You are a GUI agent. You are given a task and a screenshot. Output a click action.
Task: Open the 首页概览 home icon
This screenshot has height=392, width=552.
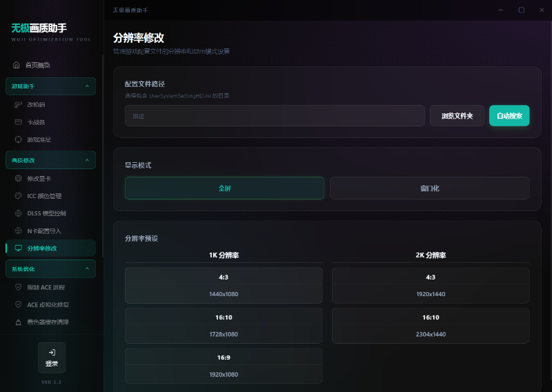pos(17,65)
